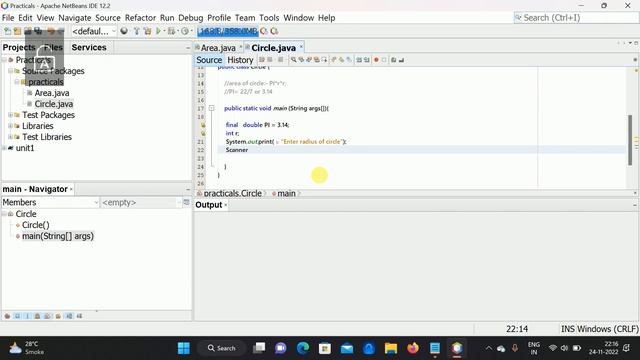Toggle Show Static Members navigator filter
The height and width of the screenshot is (360, 640).
27,316
